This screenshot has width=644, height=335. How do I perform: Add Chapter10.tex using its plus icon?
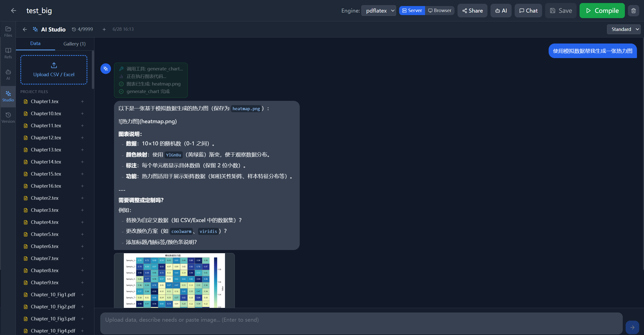click(x=82, y=113)
